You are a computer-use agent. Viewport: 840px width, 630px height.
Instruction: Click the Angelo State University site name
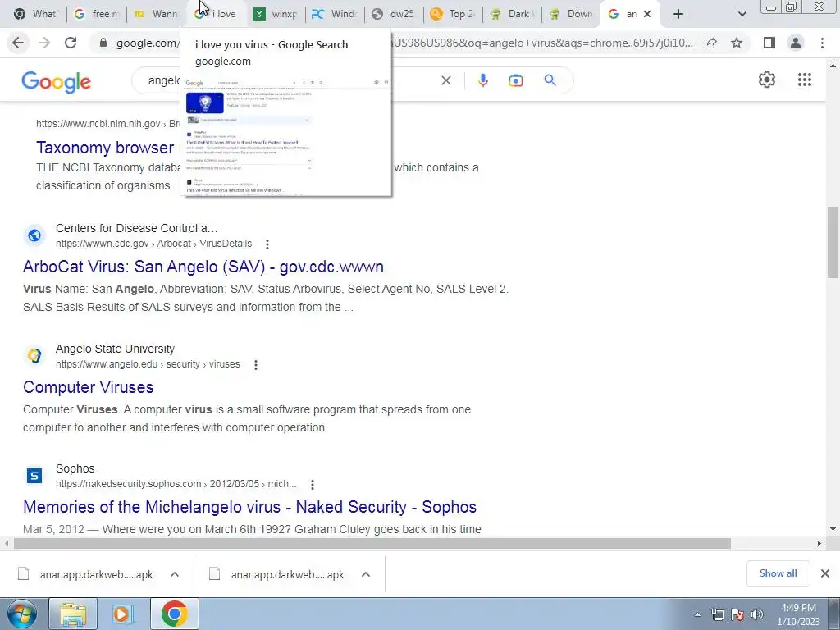tap(115, 349)
